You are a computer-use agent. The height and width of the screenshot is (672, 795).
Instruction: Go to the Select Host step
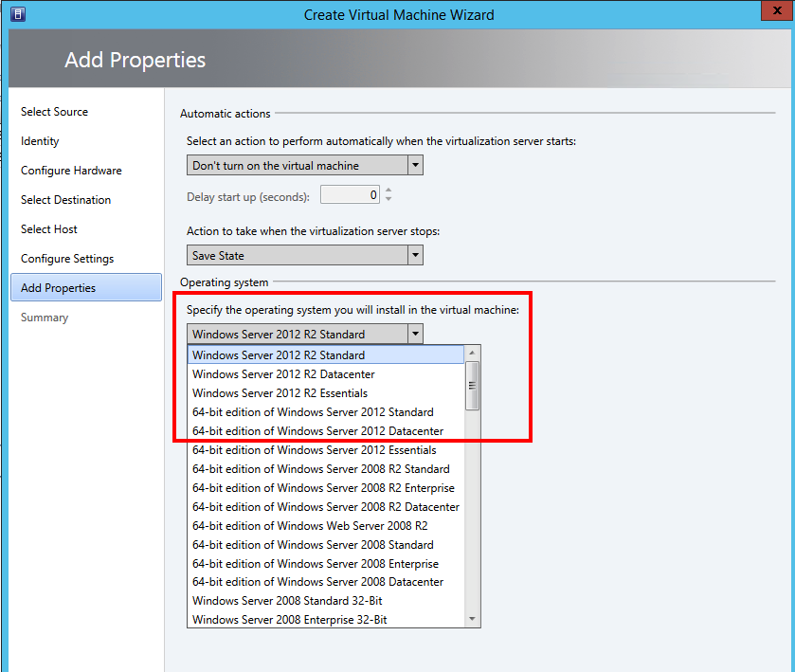coord(48,229)
